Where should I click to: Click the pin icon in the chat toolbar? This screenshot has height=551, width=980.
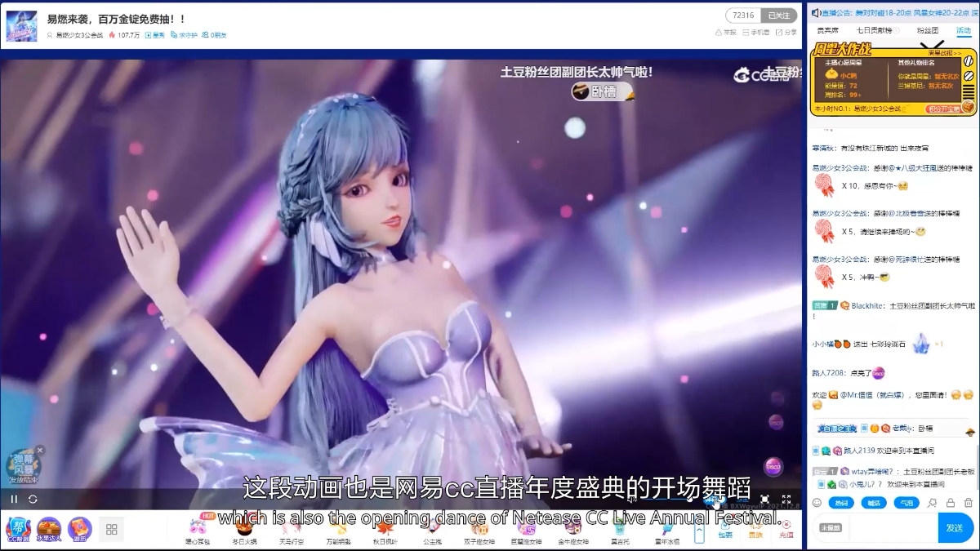[933, 503]
